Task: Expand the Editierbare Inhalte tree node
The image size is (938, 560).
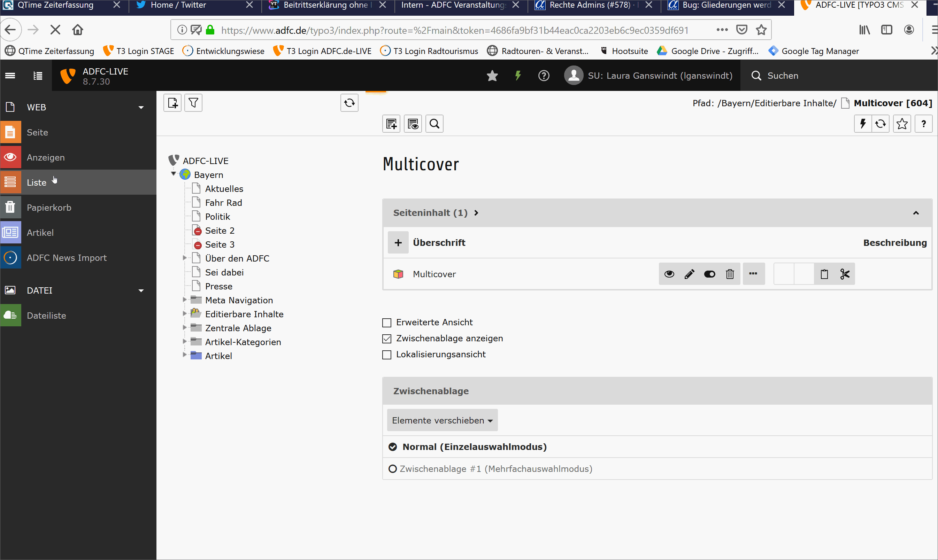Action: pos(185,313)
